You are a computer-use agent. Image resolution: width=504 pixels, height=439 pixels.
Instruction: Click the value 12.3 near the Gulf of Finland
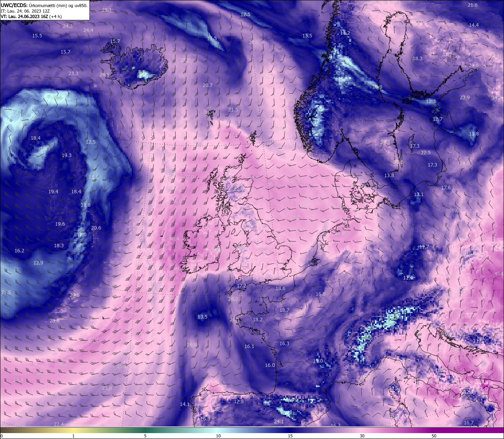431,101
